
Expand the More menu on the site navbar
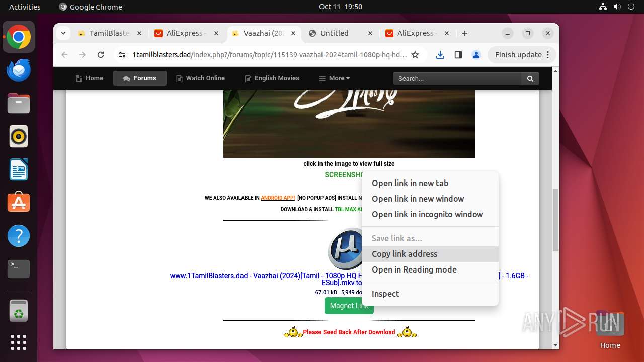334,78
